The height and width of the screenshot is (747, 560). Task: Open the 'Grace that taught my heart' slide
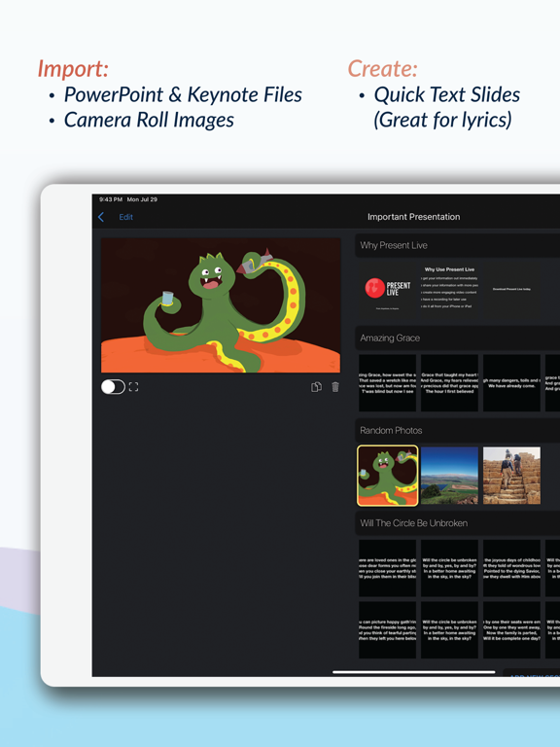pos(449,382)
